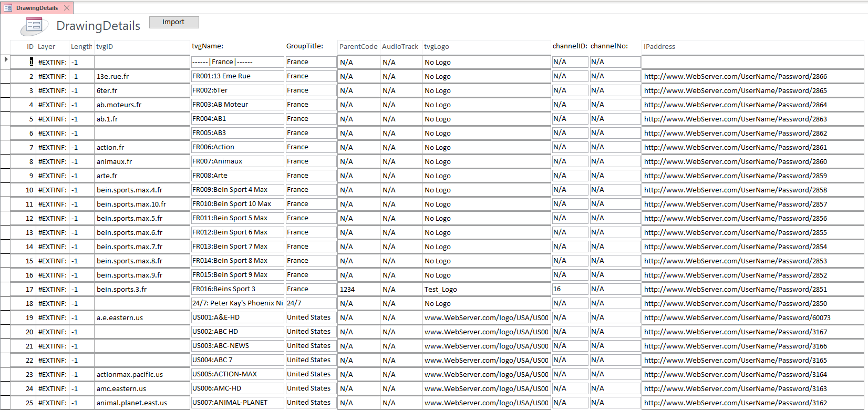This screenshot has width=868, height=410.
Task: Click the ID field showing 17
Action: 23,289
